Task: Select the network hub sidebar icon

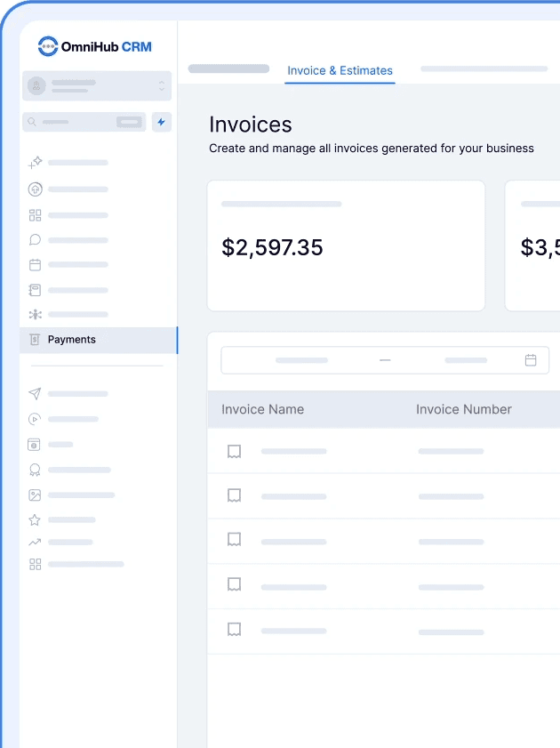Action: tap(35, 314)
